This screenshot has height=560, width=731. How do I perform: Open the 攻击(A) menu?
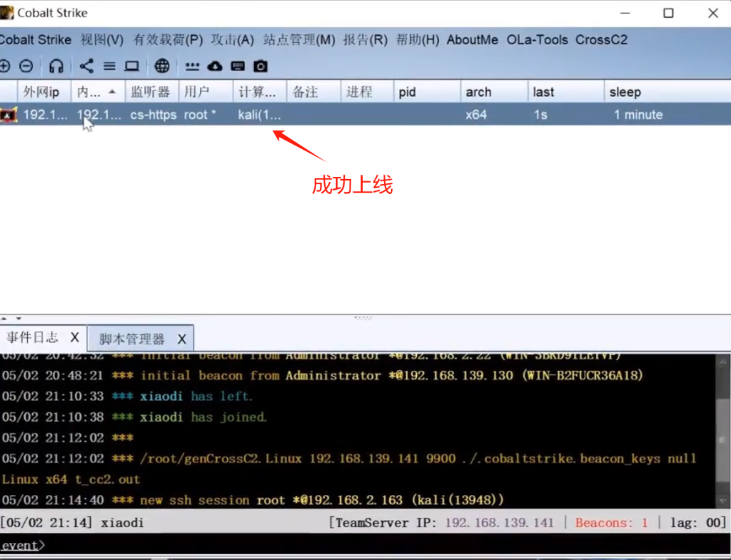[x=232, y=40]
